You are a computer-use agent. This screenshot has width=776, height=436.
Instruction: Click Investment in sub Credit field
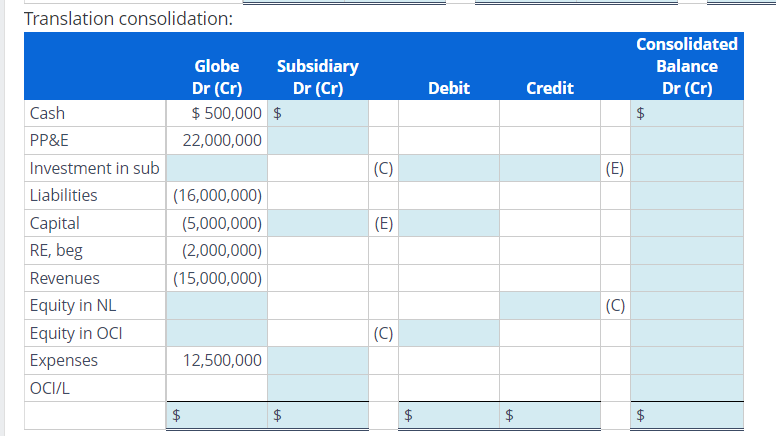tap(550, 168)
